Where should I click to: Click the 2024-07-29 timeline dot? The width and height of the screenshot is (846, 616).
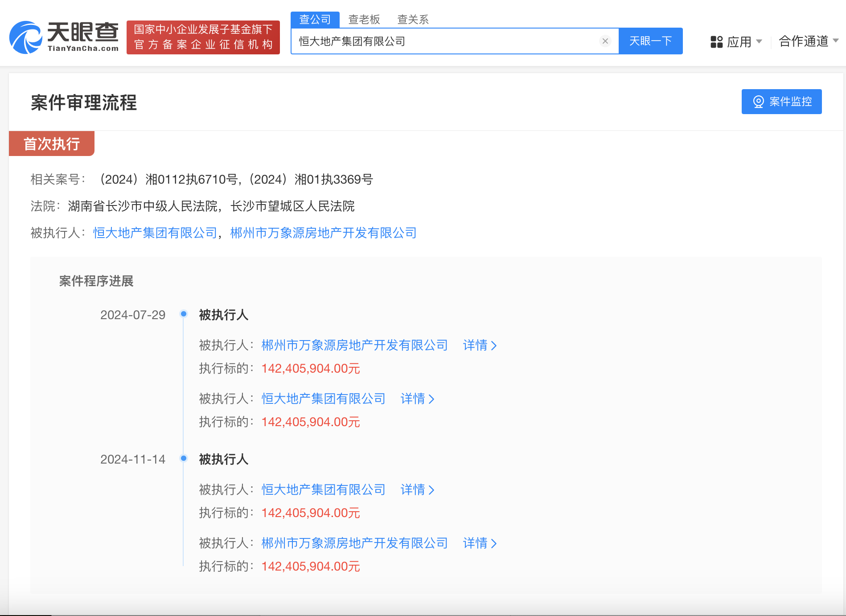point(183,314)
